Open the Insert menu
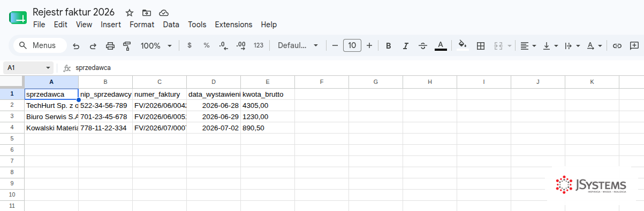The image size is (644, 211). [x=111, y=25]
